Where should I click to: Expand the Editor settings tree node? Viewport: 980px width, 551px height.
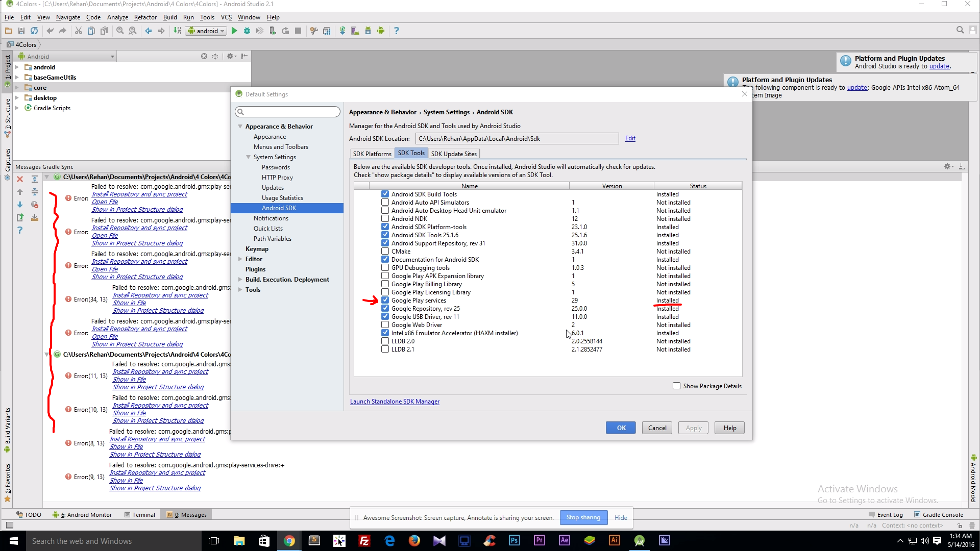240,259
